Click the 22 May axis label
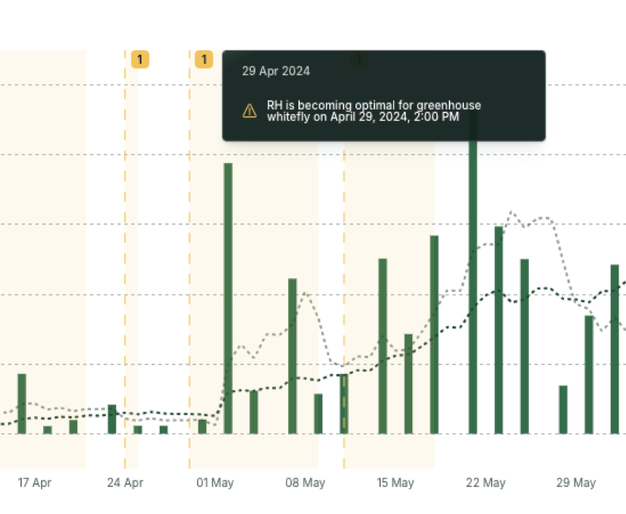Screen dimensions: 626x514 coord(486,483)
